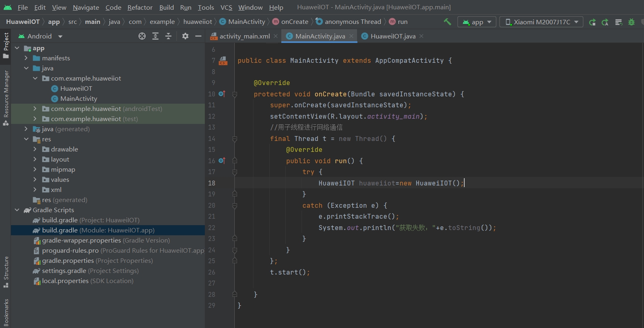
Task: Switch to the HuaweiIOT.java tab
Action: (x=393, y=36)
